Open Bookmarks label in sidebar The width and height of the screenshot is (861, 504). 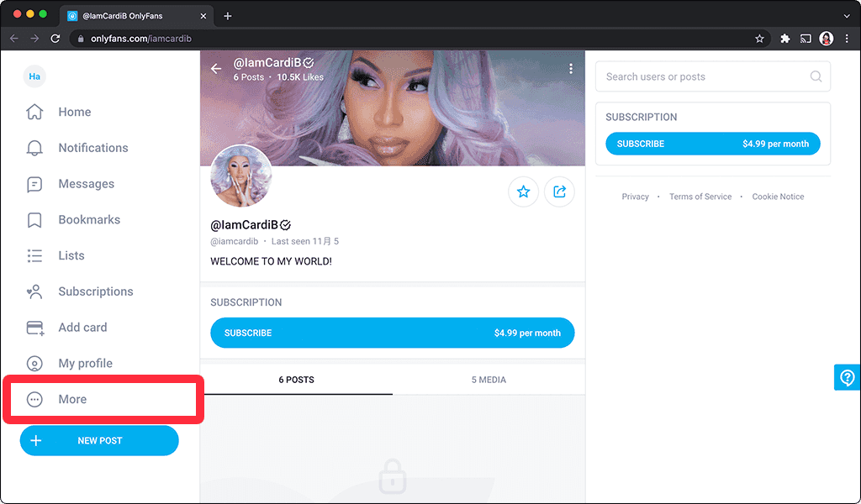(x=89, y=220)
